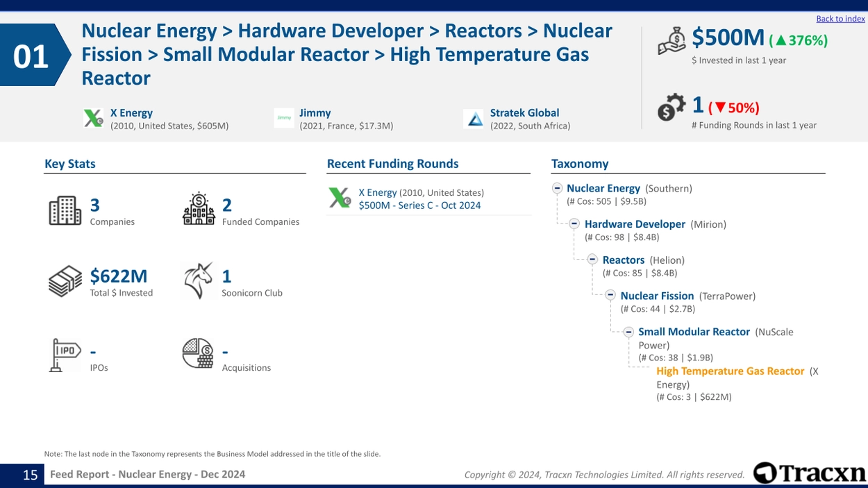Click the Total $ Invested cash stack icon
868x488 pixels.
tap(65, 281)
